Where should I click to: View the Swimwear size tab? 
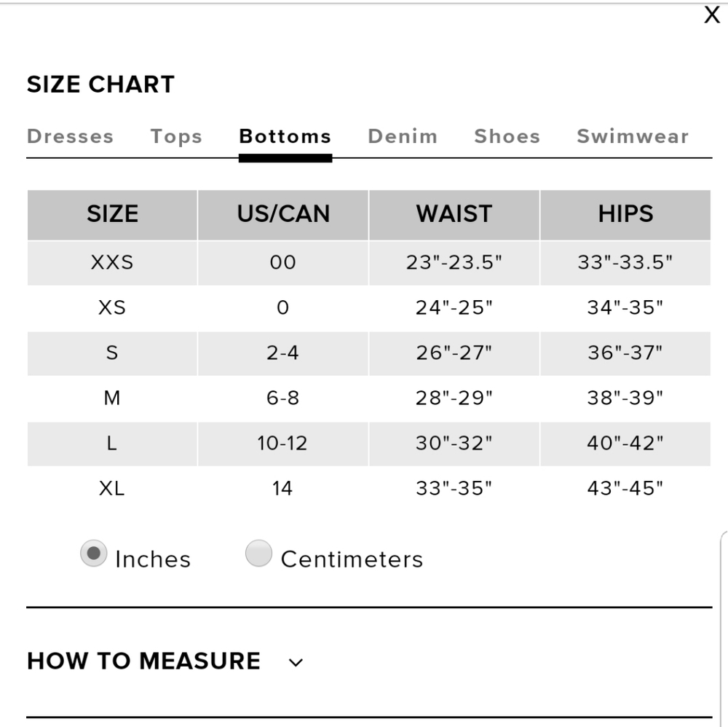tap(632, 136)
